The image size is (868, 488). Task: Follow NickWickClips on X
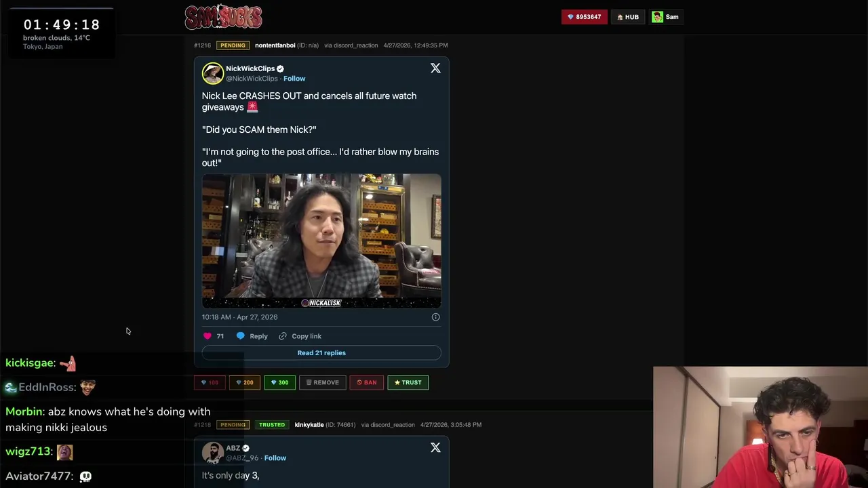click(294, 79)
